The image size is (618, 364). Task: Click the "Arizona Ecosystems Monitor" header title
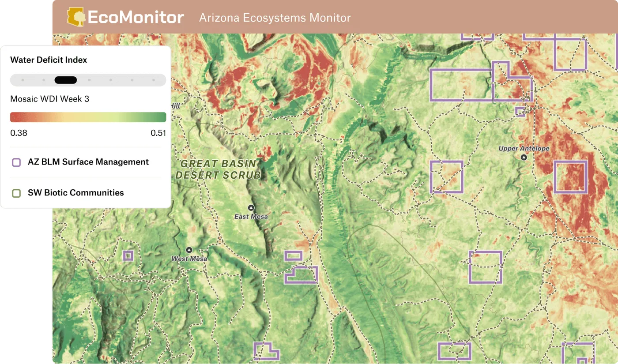coord(275,18)
